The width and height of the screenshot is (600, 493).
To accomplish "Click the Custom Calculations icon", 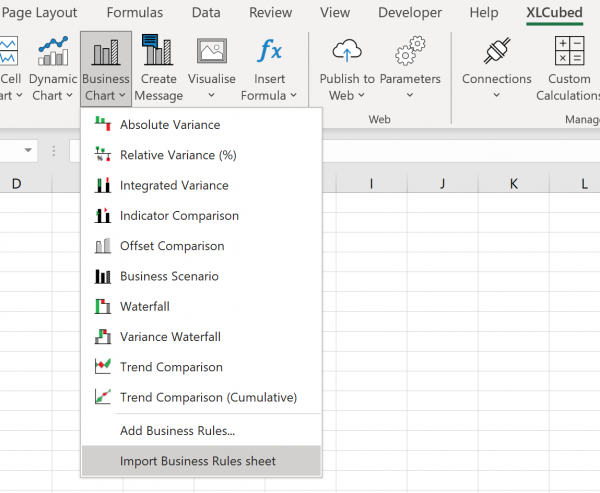I will click(569, 51).
